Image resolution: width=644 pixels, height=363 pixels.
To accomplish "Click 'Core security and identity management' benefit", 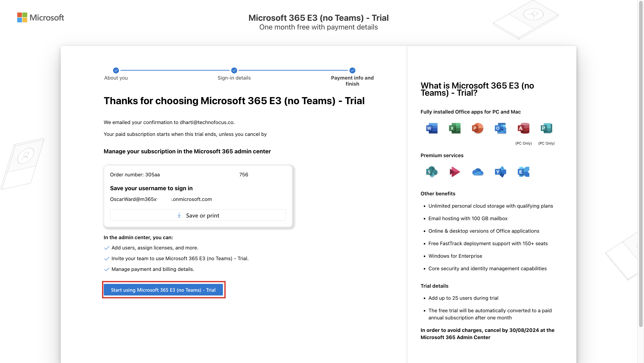I will tap(487, 268).
